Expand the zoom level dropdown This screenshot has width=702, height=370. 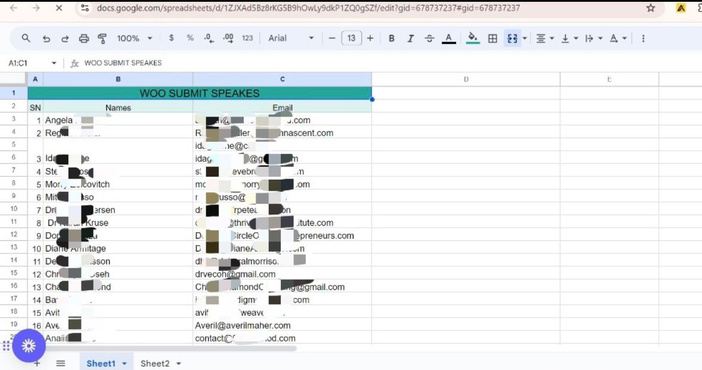click(135, 39)
